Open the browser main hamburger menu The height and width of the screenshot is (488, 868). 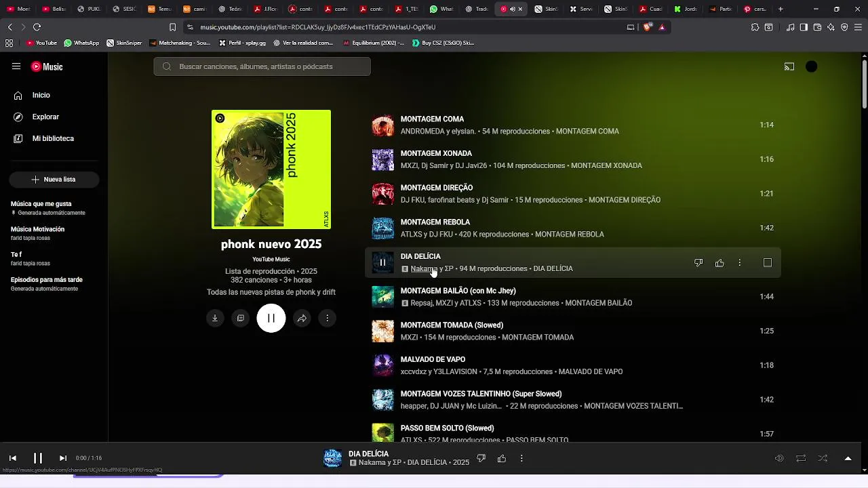coord(858,27)
